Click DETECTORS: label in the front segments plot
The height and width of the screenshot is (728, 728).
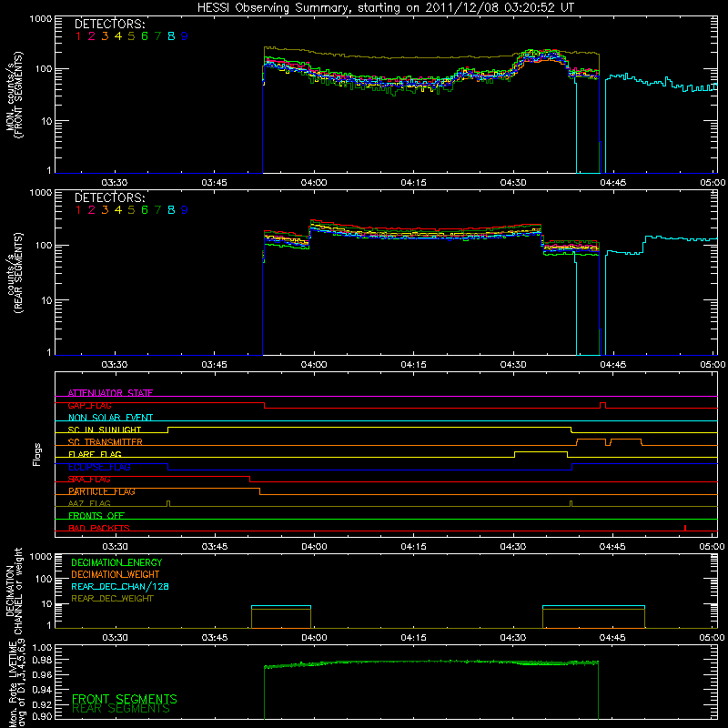pyautogui.click(x=109, y=24)
